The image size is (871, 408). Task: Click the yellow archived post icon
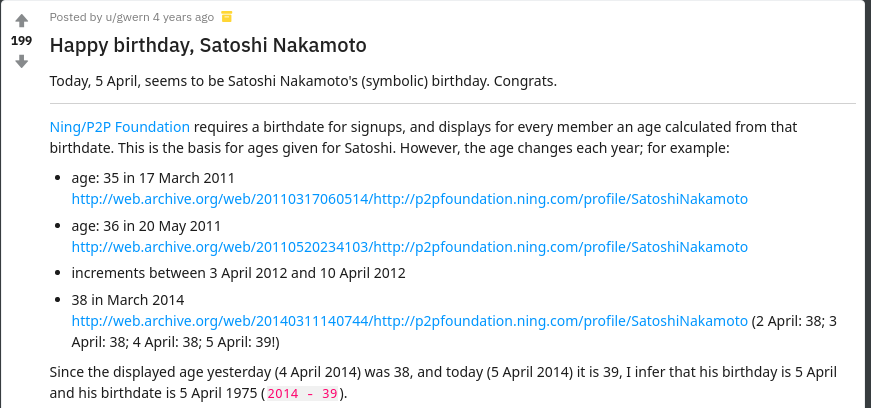[x=227, y=17]
